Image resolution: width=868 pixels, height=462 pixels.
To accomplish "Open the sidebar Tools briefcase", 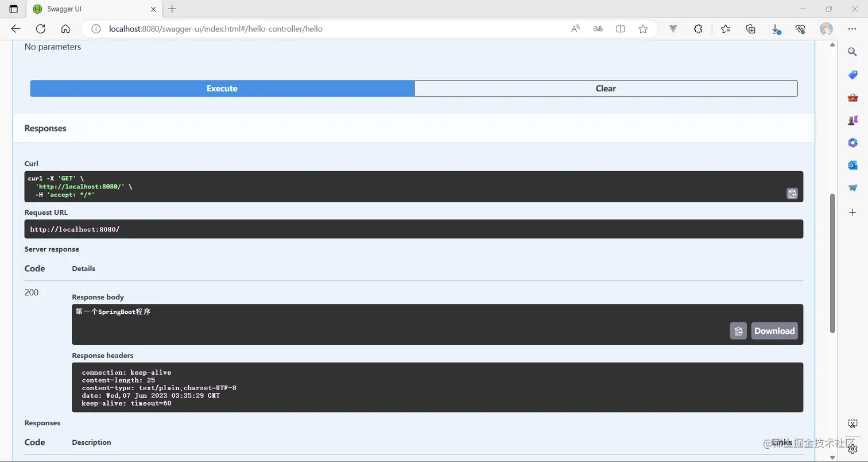I will [x=852, y=98].
